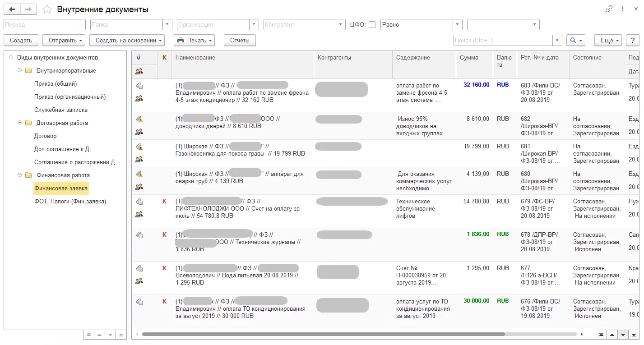644x345 pixels.
Task: Go back with the left arrow button
Action: 12,9
